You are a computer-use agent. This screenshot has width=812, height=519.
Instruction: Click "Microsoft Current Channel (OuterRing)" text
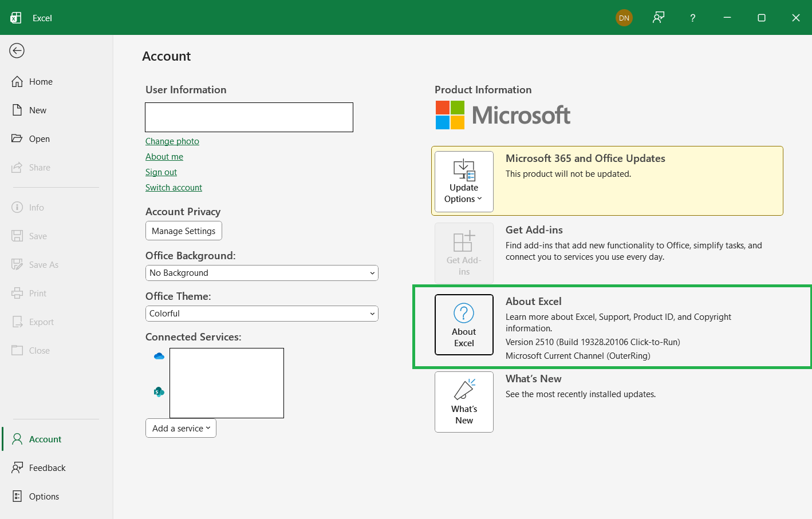coord(578,356)
